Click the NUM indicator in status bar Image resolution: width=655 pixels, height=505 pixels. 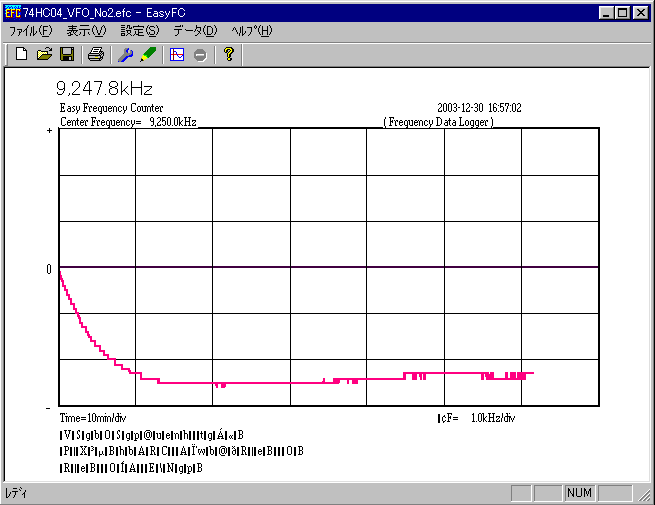tap(579, 493)
